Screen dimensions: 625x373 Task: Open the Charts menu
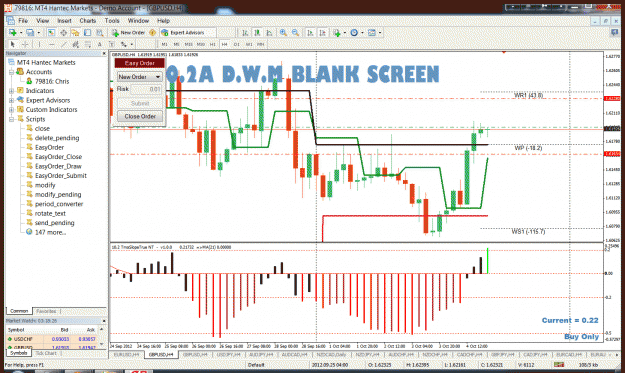tap(88, 21)
